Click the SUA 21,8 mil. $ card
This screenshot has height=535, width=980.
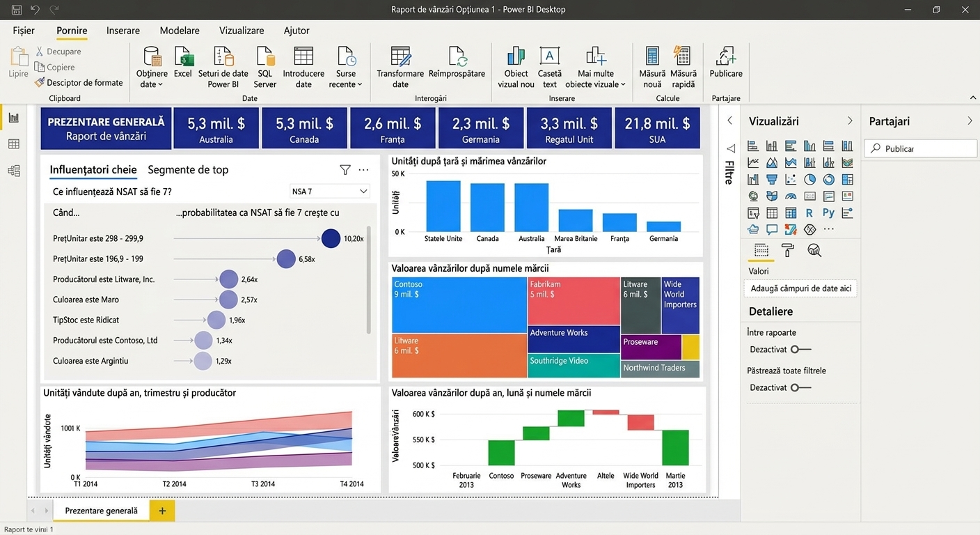[x=657, y=128]
